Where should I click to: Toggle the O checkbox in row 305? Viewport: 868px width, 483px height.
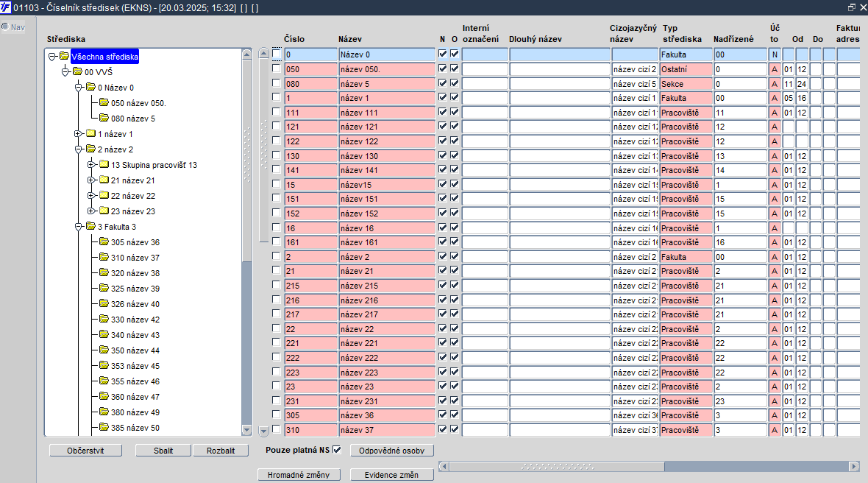point(455,415)
